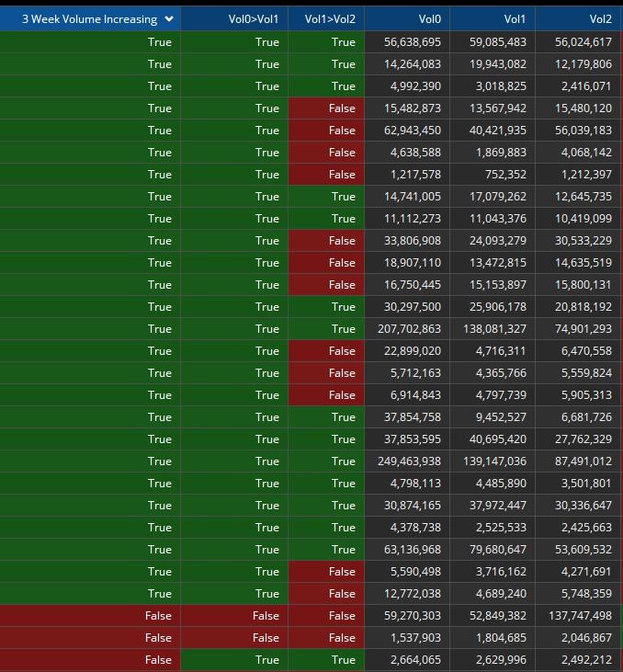Sort by the Vol0>Vol1 column header
Image resolution: width=623 pixels, height=672 pixels.
[253, 19]
